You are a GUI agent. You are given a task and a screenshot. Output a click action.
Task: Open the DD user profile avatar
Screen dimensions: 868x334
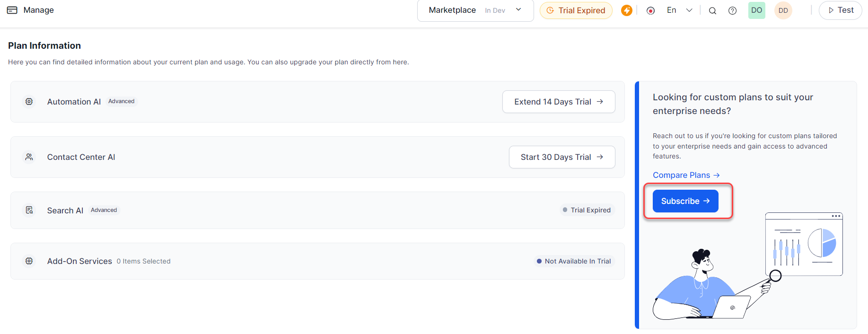[x=783, y=10]
